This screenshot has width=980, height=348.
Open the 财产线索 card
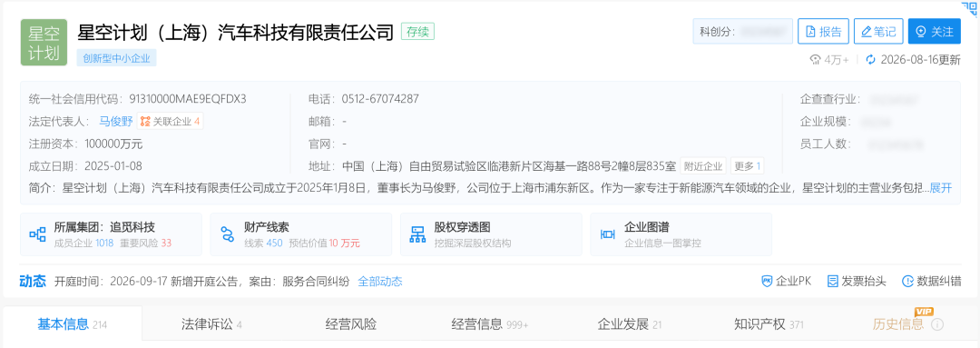point(301,234)
